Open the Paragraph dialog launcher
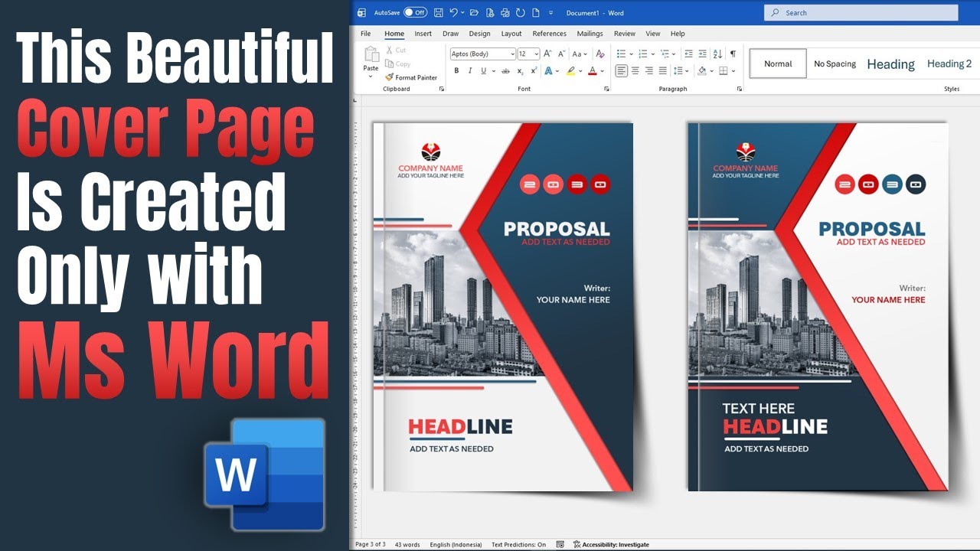 click(739, 89)
